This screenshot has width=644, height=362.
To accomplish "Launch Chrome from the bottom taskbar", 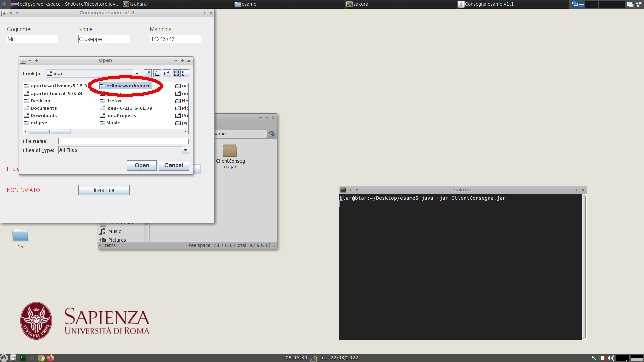I will (x=41, y=358).
